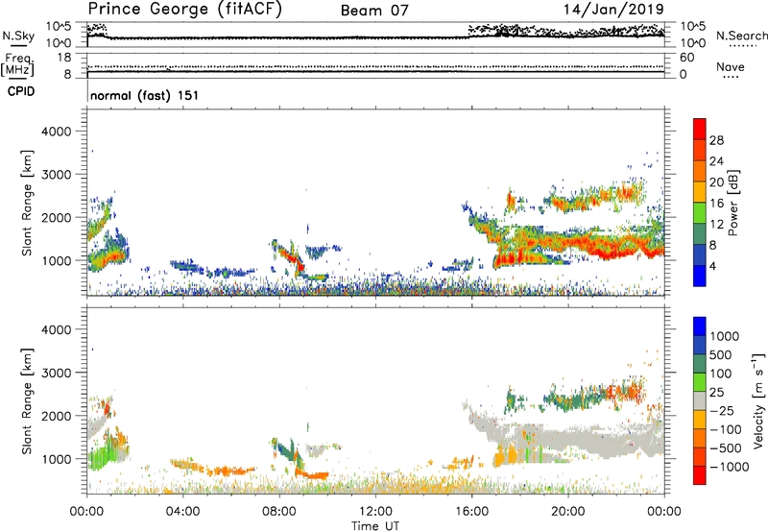
Task: Click '4000' on power panel range axis
Action: tap(57, 132)
